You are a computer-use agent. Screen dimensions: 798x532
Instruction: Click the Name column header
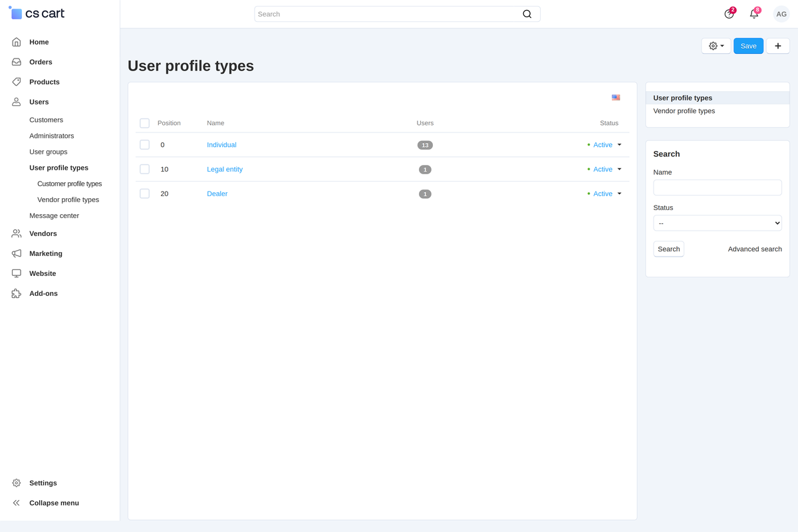pos(215,123)
